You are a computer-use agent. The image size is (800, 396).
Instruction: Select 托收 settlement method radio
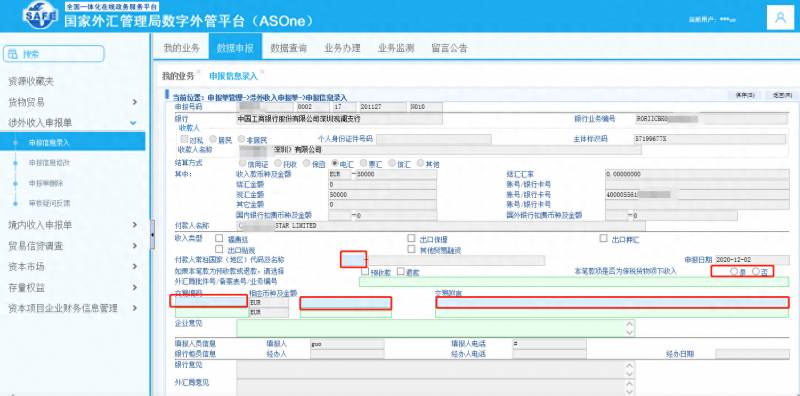[278, 163]
